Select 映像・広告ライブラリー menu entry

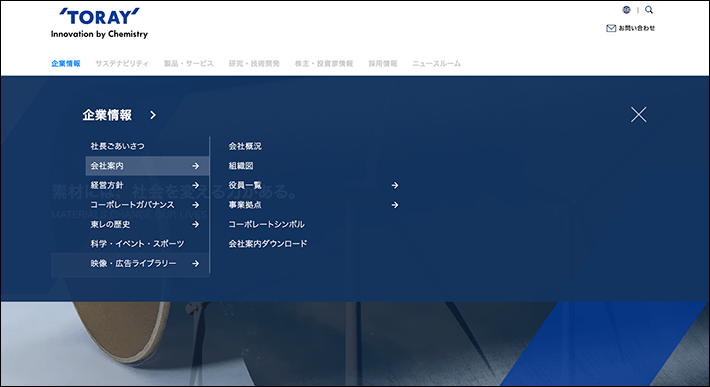(x=133, y=263)
